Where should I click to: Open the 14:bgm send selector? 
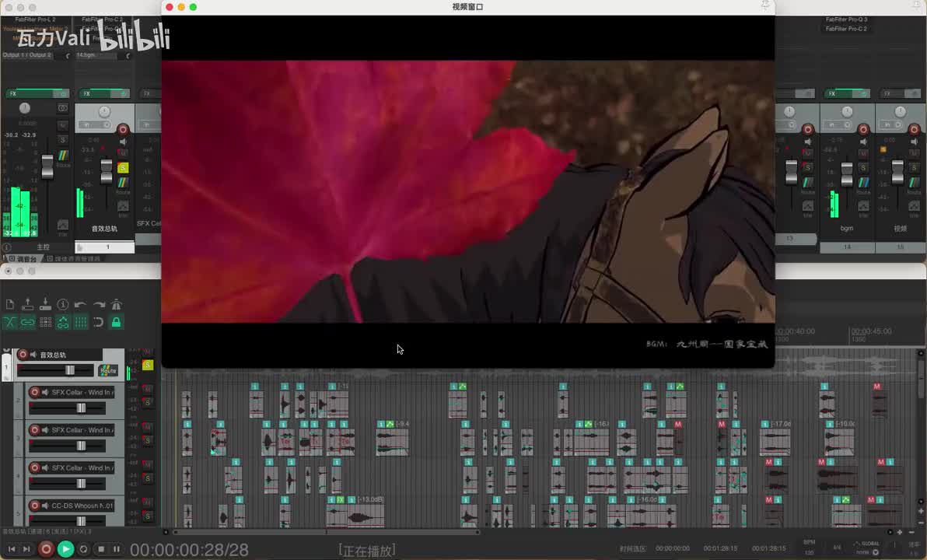pyautogui.click(x=96, y=55)
